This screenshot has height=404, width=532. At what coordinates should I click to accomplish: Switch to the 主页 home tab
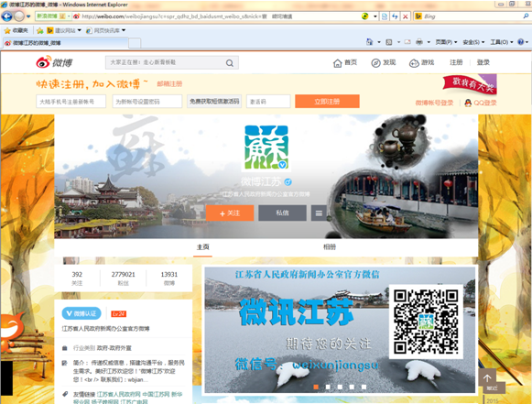[203, 246]
